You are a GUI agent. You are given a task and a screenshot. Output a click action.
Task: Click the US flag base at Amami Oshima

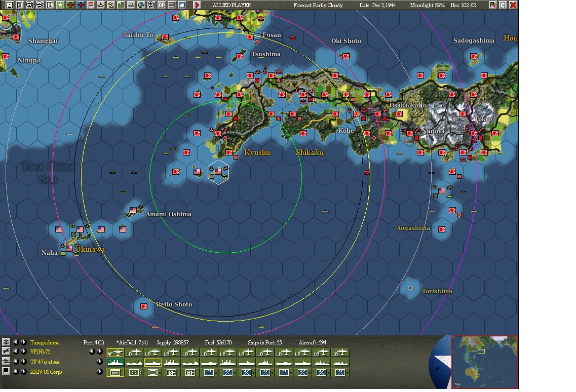[x=133, y=210]
